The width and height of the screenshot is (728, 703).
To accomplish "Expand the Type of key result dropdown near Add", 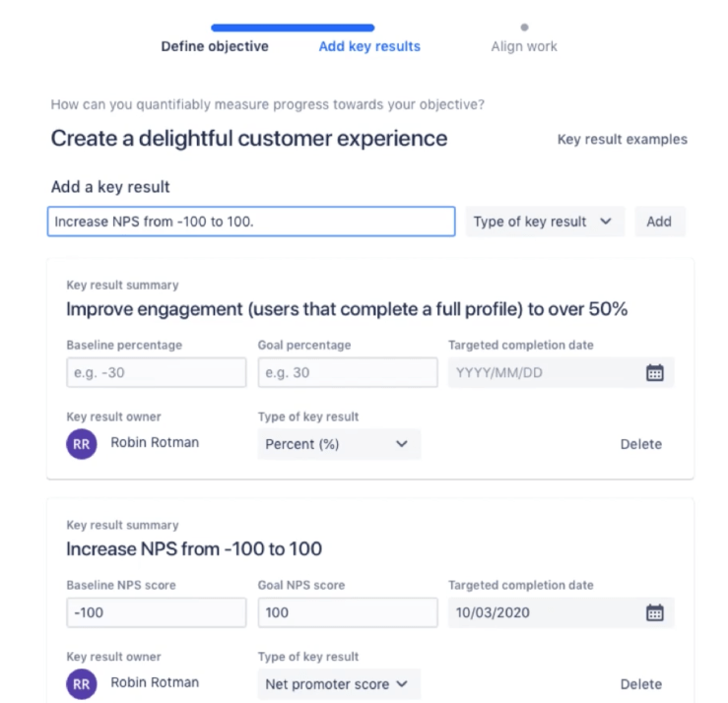I will coord(542,222).
